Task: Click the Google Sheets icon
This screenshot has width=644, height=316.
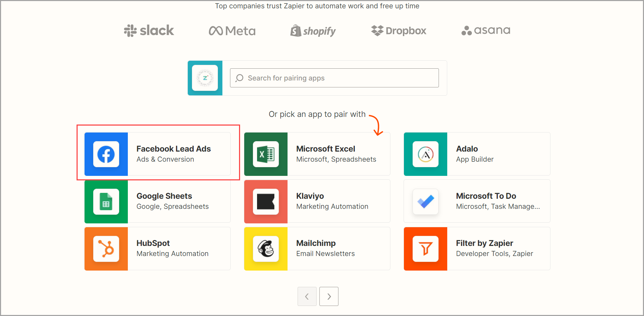Action: pyautogui.click(x=106, y=202)
